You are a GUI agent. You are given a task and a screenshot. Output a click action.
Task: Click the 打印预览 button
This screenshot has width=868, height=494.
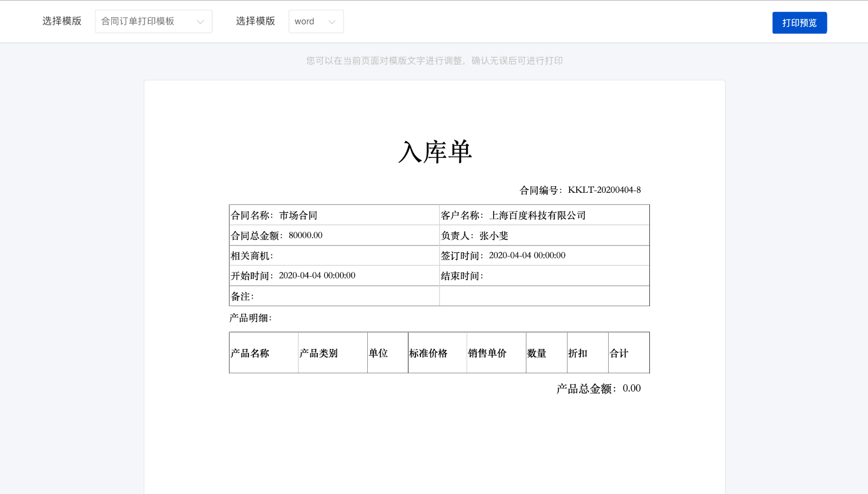pos(800,23)
